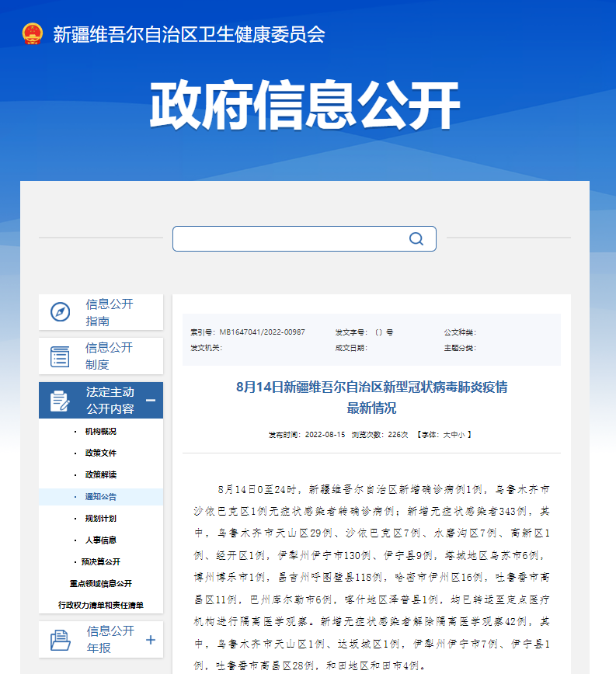Click the folder icon for 信息公开年报
The image size is (616, 674).
tap(60, 640)
